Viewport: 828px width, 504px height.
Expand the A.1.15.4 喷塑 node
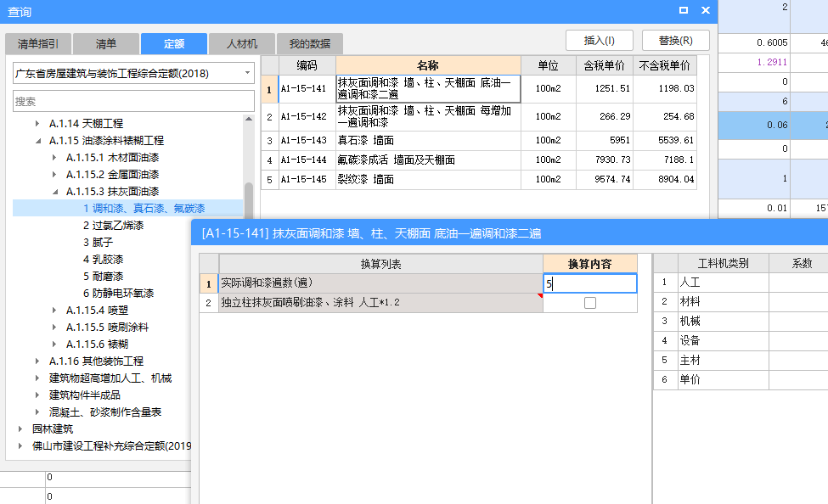pyautogui.click(x=54, y=311)
